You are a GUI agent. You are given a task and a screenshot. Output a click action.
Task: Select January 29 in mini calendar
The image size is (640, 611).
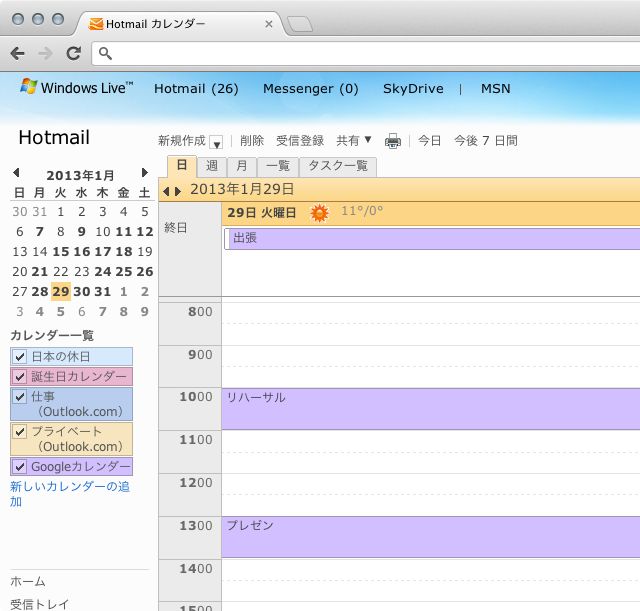pyautogui.click(x=61, y=291)
